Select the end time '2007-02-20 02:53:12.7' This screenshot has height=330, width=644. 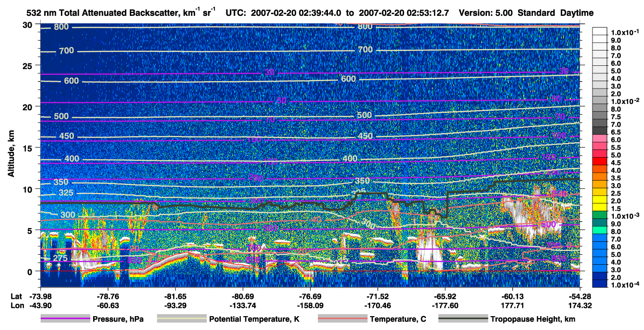[404, 12]
